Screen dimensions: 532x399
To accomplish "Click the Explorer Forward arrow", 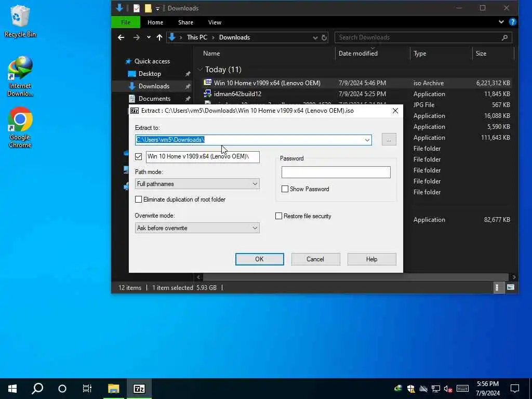I will [x=137, y=37].
